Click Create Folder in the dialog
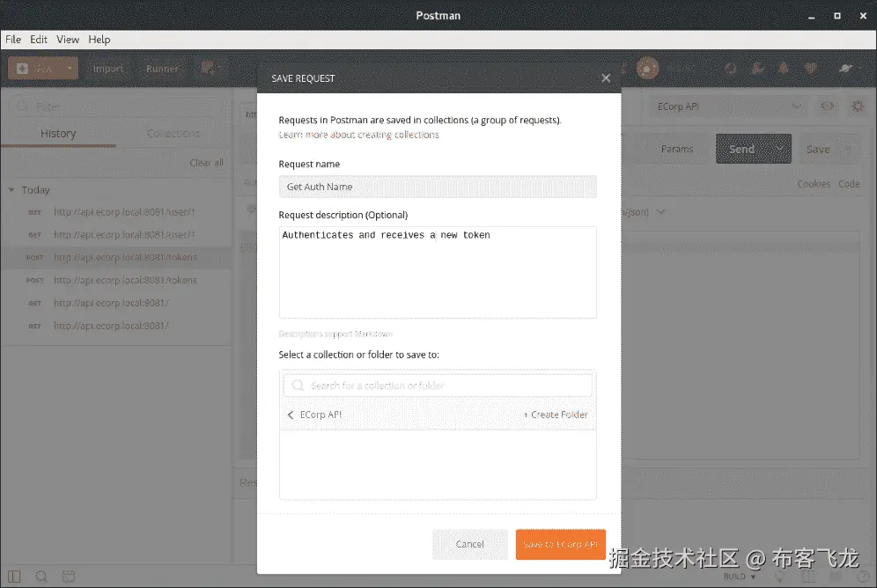 (556, 415)
